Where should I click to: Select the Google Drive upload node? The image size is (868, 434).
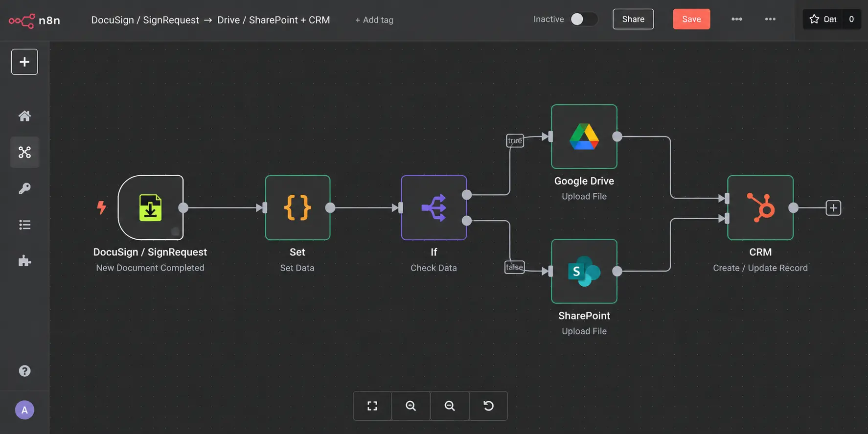584,137
